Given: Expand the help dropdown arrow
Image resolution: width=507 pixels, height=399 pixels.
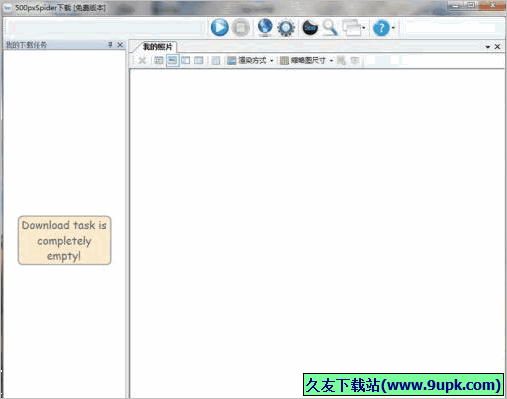Looking at the screenshot, I should [393, 28].
